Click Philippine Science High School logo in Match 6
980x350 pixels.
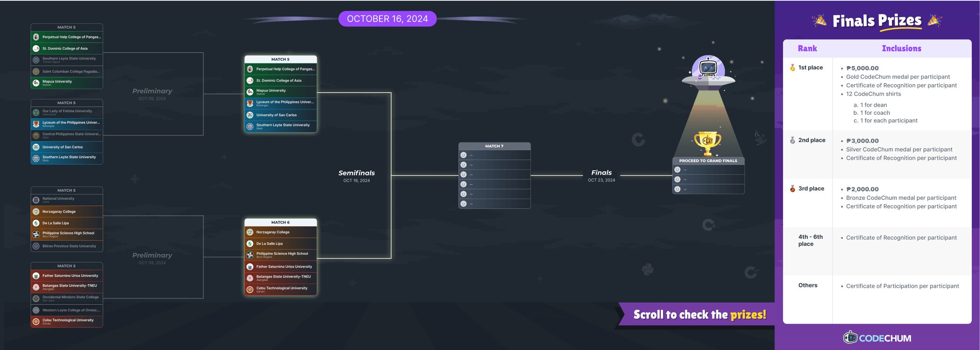tap(250, 255)
